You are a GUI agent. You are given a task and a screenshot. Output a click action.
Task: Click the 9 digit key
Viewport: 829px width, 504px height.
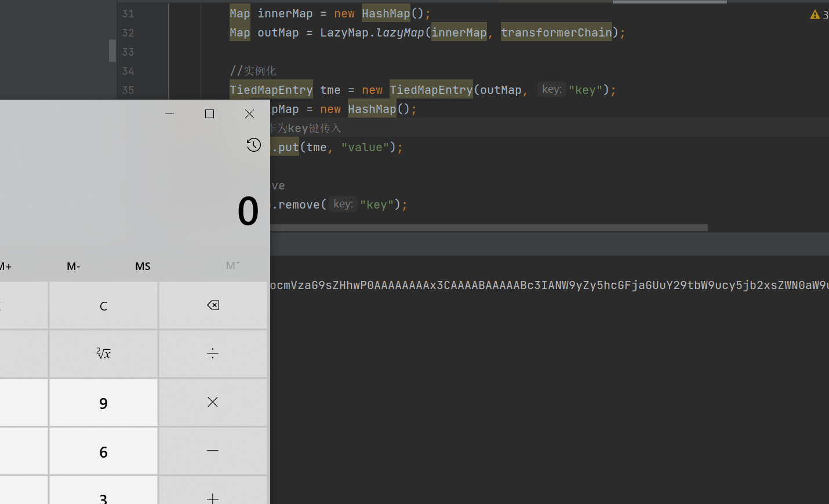tap(103, 402)
